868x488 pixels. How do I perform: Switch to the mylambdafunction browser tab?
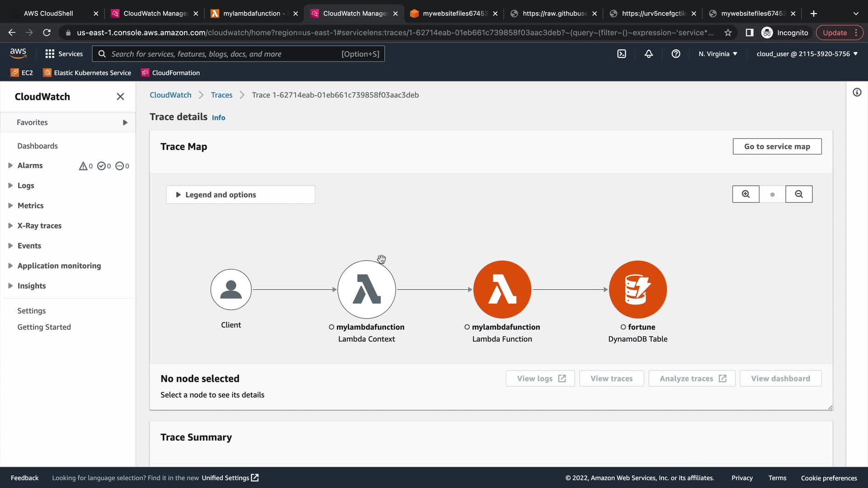pyautogui.click(x=251, y=14)
